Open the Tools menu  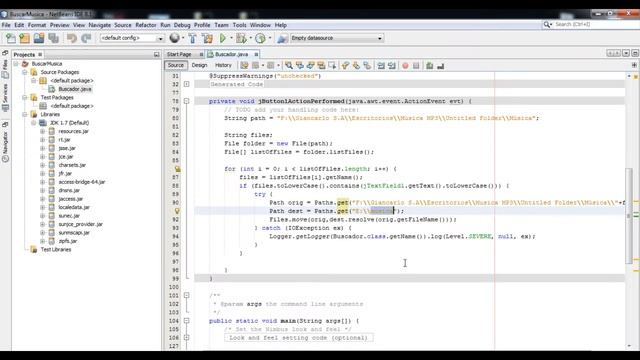[240, 25]
